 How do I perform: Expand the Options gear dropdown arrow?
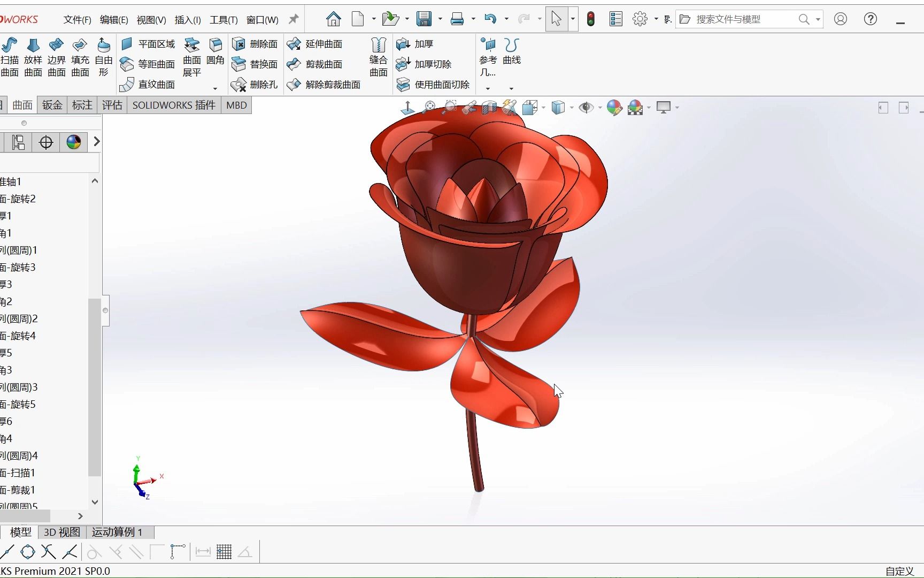pos(656,19)
